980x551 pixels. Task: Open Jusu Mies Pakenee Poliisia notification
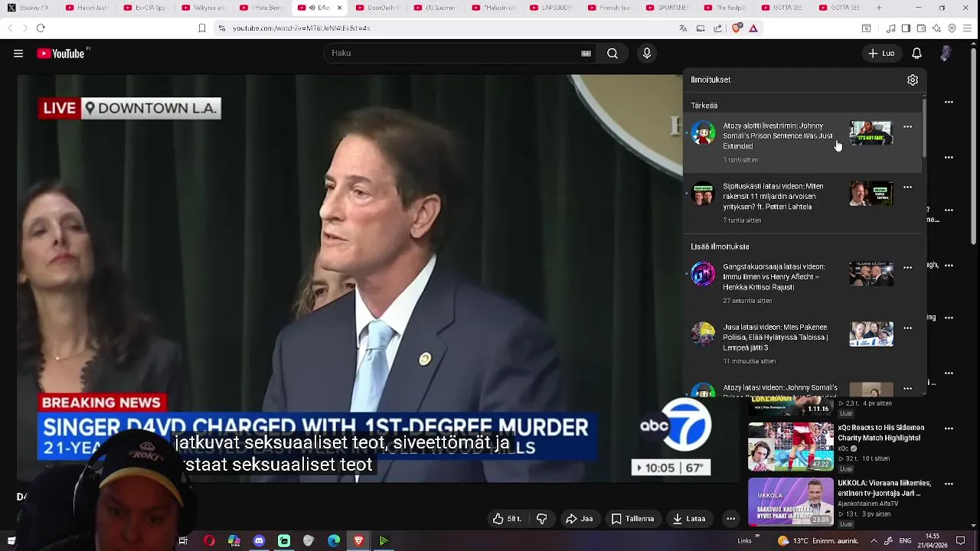pyautogui.click(x=804, y=344)
